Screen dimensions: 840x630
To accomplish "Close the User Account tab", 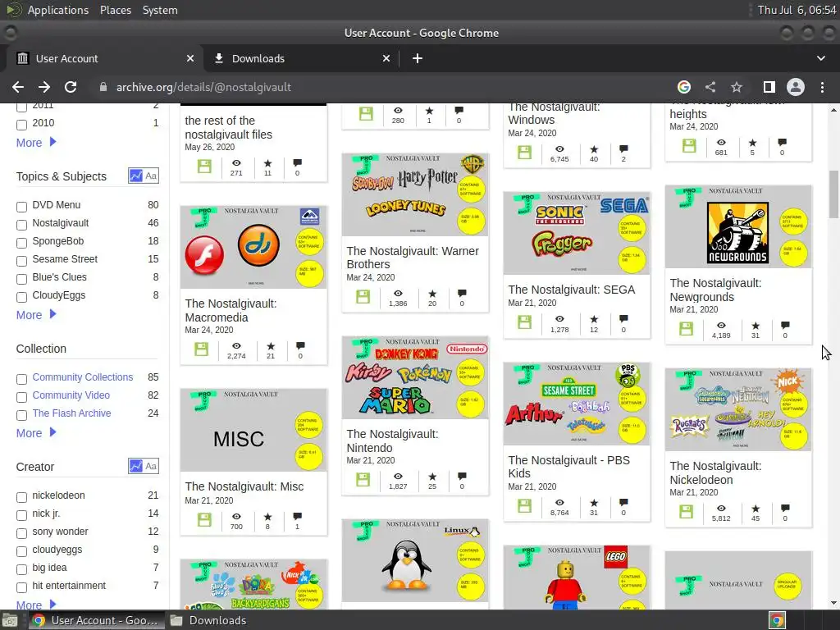I will [x=190, y=58].
